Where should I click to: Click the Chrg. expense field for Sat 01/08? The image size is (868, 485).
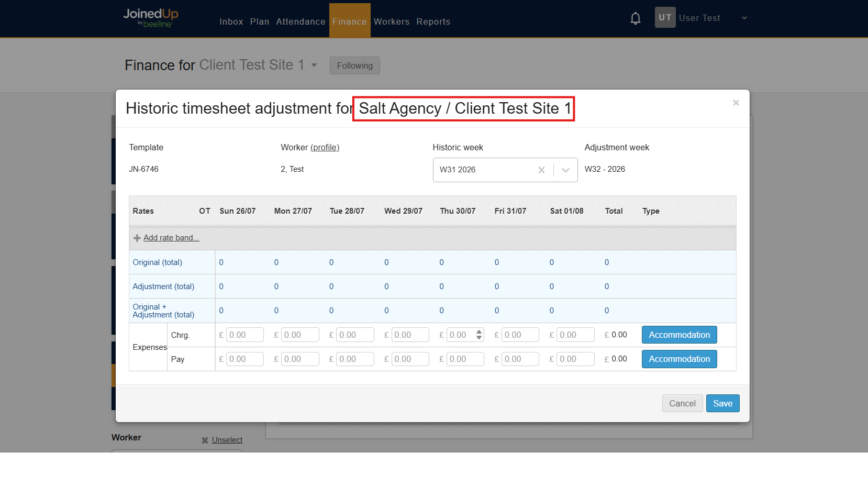(575, 335)
